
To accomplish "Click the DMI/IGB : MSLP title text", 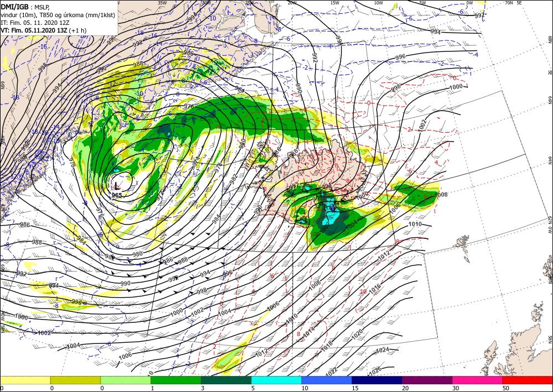I will [26, 6].
